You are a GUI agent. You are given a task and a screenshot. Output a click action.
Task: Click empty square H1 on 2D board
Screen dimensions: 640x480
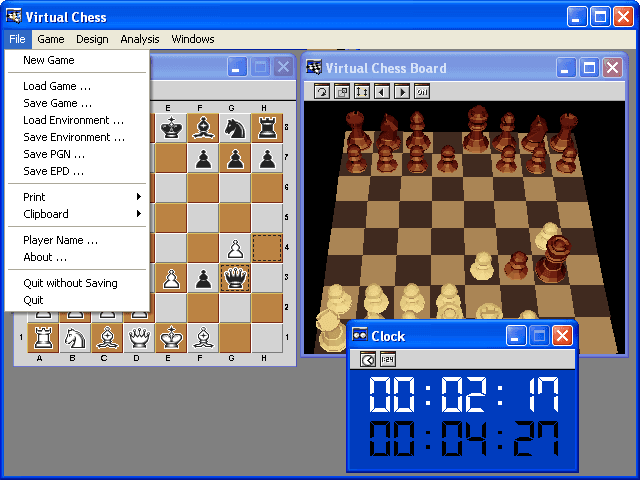(x=267, y=338)
